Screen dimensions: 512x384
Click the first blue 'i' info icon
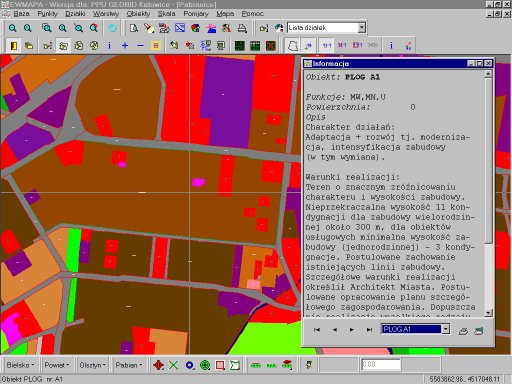(109, 45)
